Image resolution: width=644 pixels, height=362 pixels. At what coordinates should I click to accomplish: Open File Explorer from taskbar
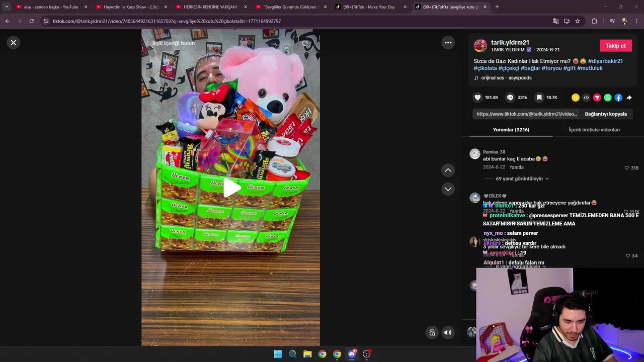307,354
